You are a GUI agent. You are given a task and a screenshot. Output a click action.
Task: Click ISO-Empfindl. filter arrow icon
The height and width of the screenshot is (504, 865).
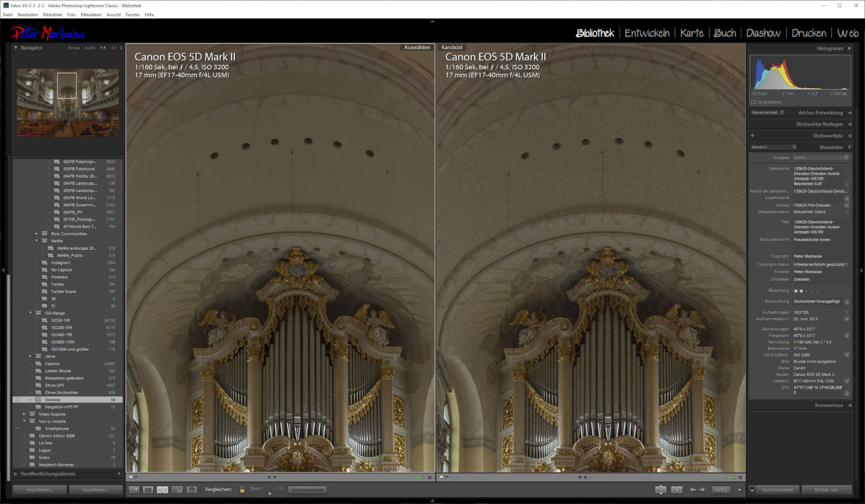tap(846, 355)
